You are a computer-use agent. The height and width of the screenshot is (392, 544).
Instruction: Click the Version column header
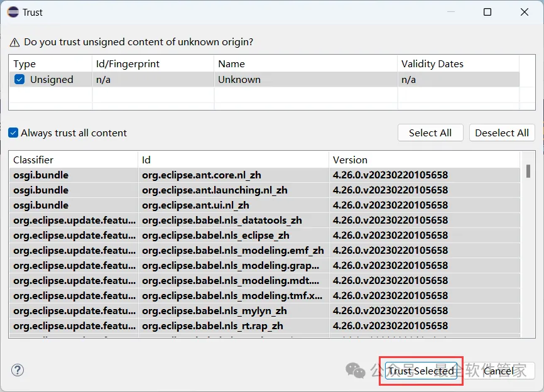pyautogui.click(x=425, y=160)
